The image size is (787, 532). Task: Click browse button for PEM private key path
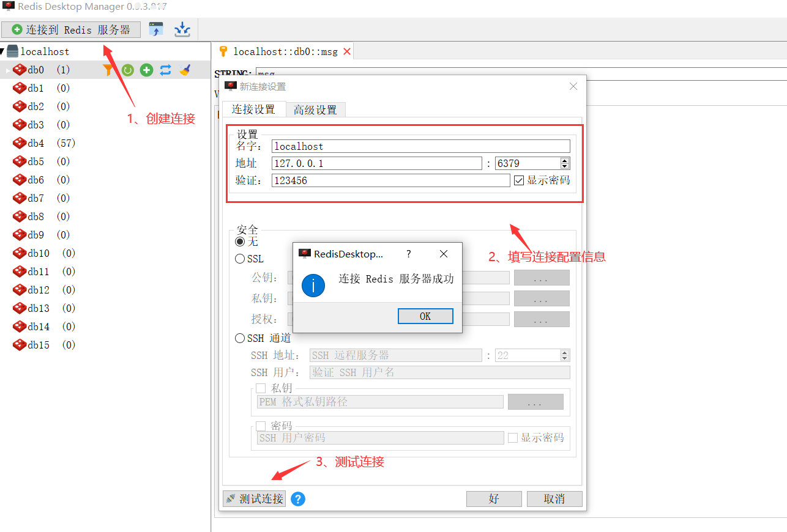tap(535, 402)
